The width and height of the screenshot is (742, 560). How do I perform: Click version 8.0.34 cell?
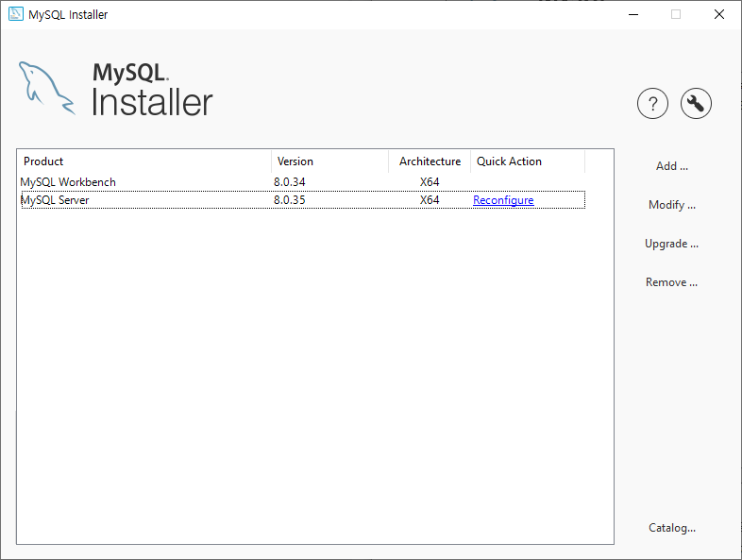289,181
